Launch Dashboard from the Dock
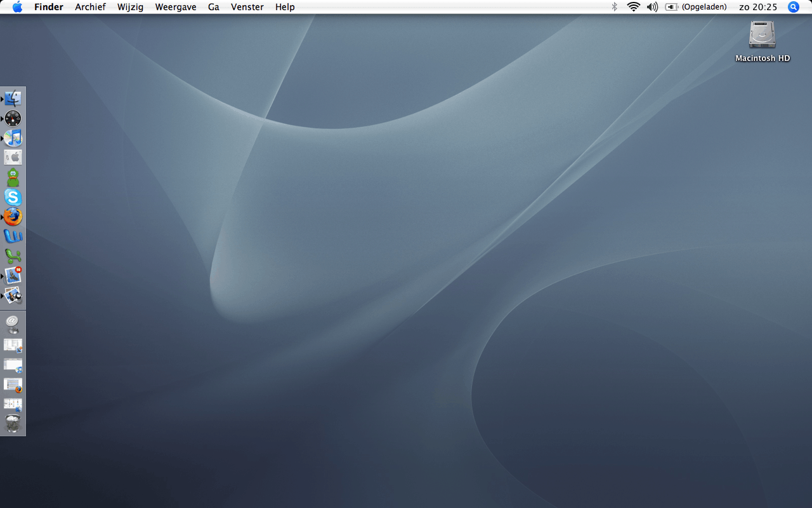 click(13, 118)
